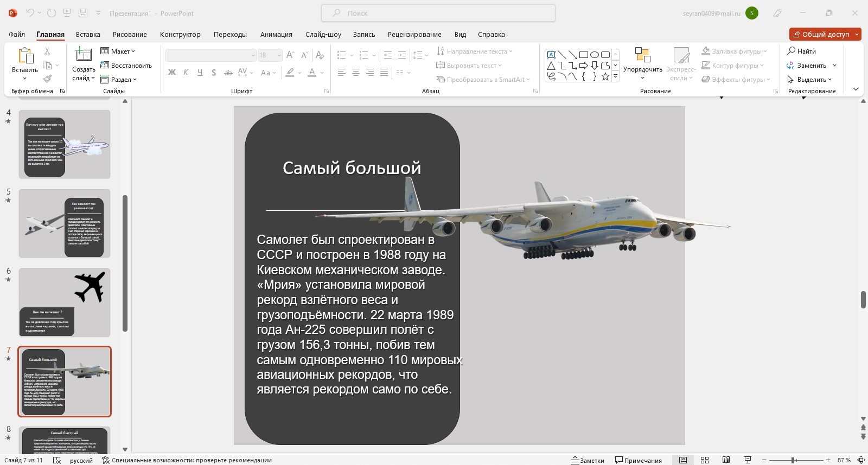This screenshot has width=868, height=465.
Task: Open Заливка фигуры dropdown
Action: 734,51
